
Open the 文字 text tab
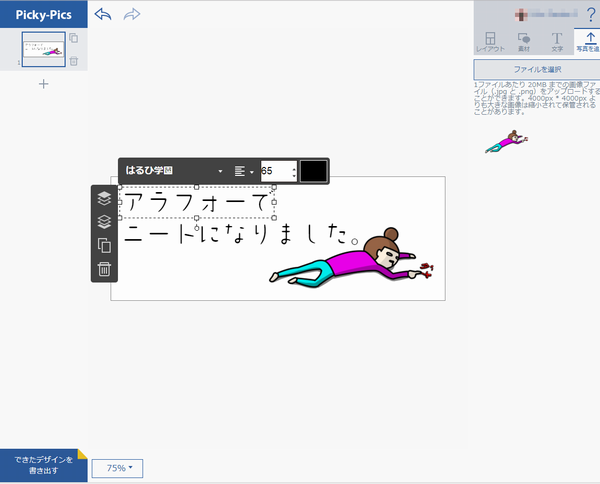pyautogui.click(x=557, y=42)
